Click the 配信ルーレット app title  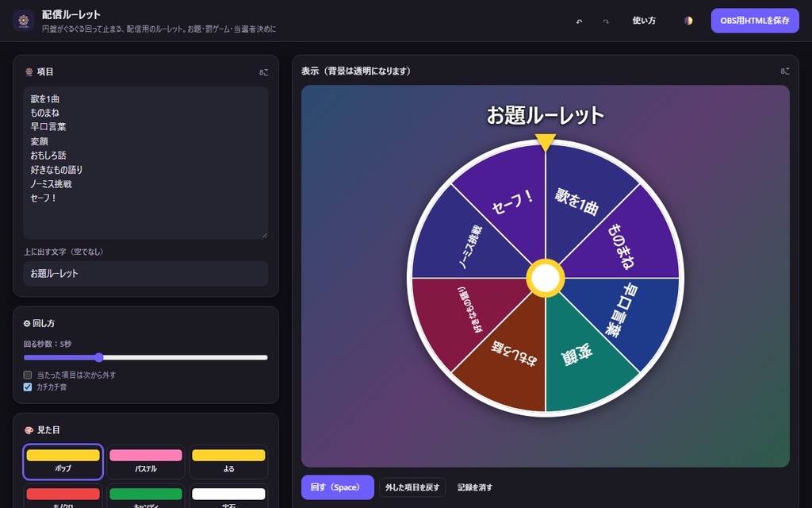[71, 14]
